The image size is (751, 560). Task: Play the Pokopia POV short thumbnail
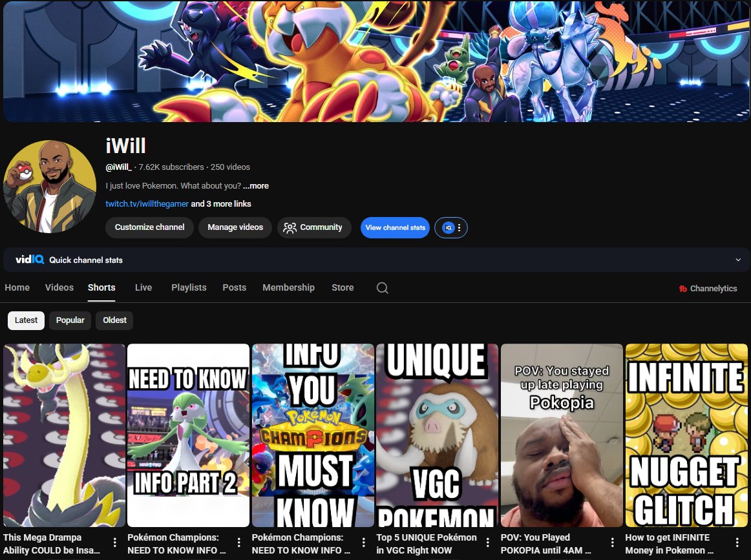(562, 435)
